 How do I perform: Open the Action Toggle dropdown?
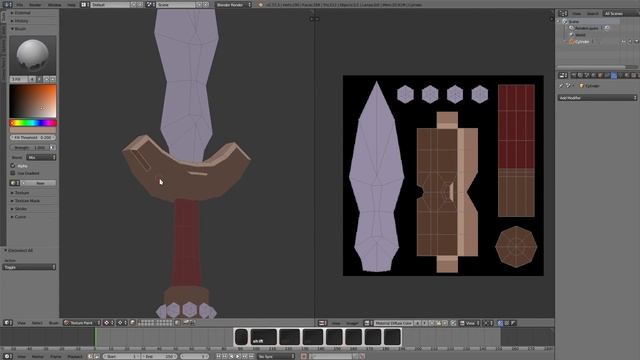pyautogui.click(x=29, y=267)
